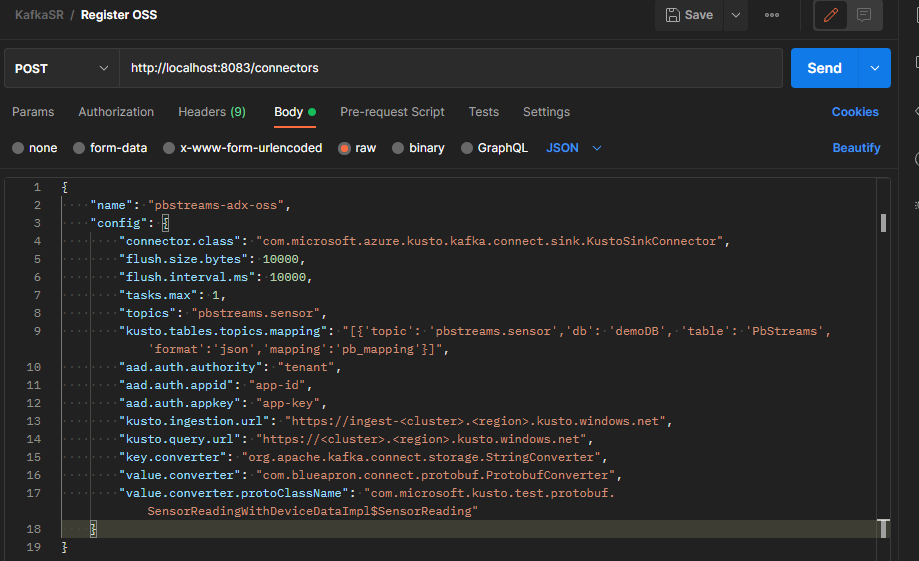Select the binary body type
Screen dimensions: 919x561
[x=418, y=148]
